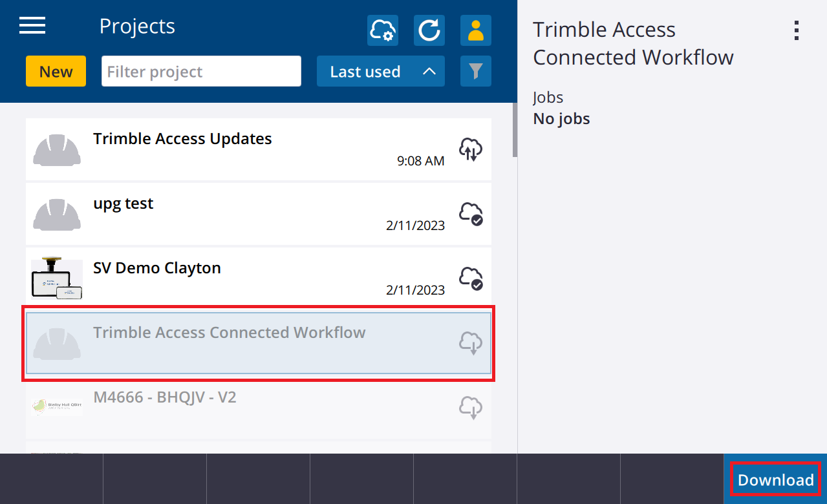
Task: Create a project with the New button
Action: click(56, 71)
